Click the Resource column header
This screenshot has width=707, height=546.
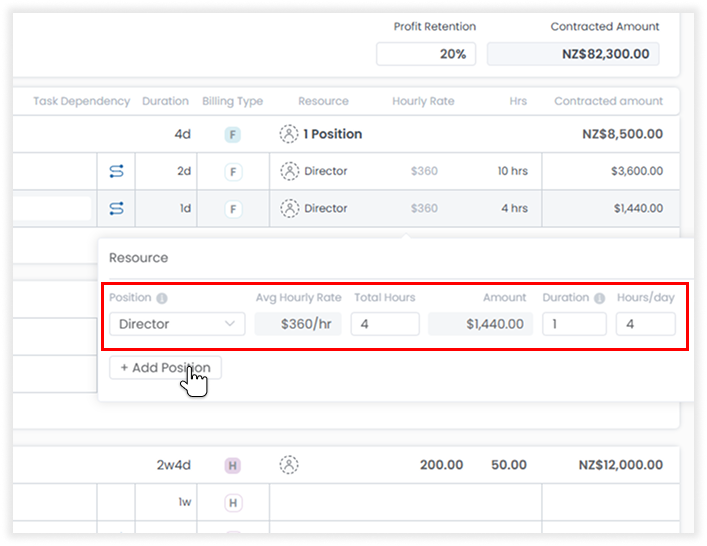[323, 101]
